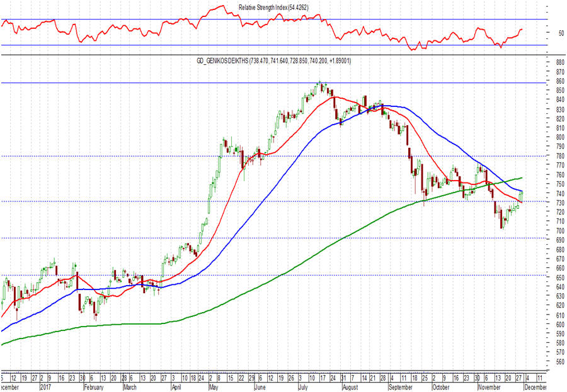Pick the 690 price axis label
The height and width of the screenshot is (392, 567).
click(560, 240)
